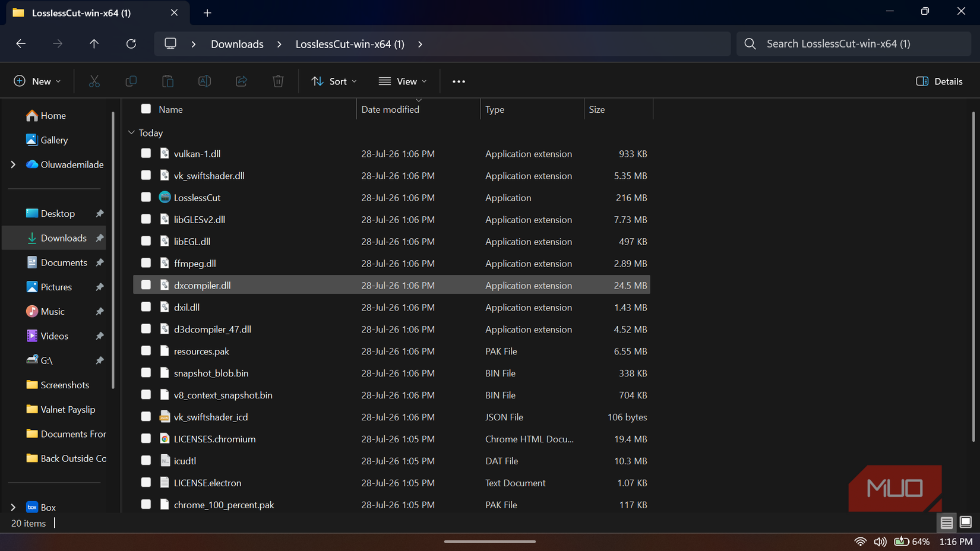Check the box for LosslessCut application
The height and width of the screenshot is (551, 980).
click(146, 197)
